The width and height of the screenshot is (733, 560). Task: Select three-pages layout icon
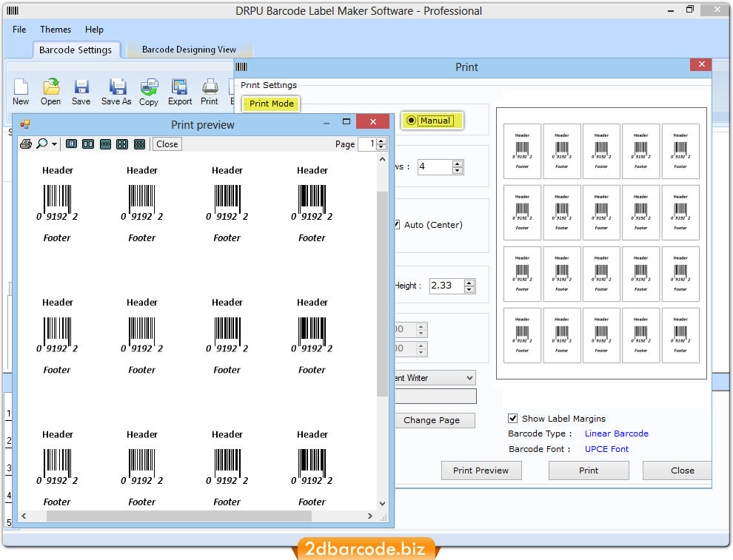point(105,144)
